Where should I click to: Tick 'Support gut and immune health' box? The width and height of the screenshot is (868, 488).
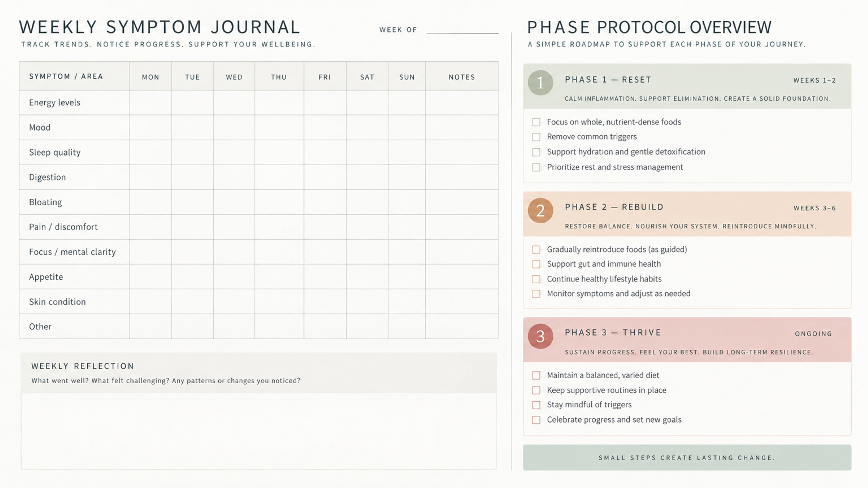[536, 264]
